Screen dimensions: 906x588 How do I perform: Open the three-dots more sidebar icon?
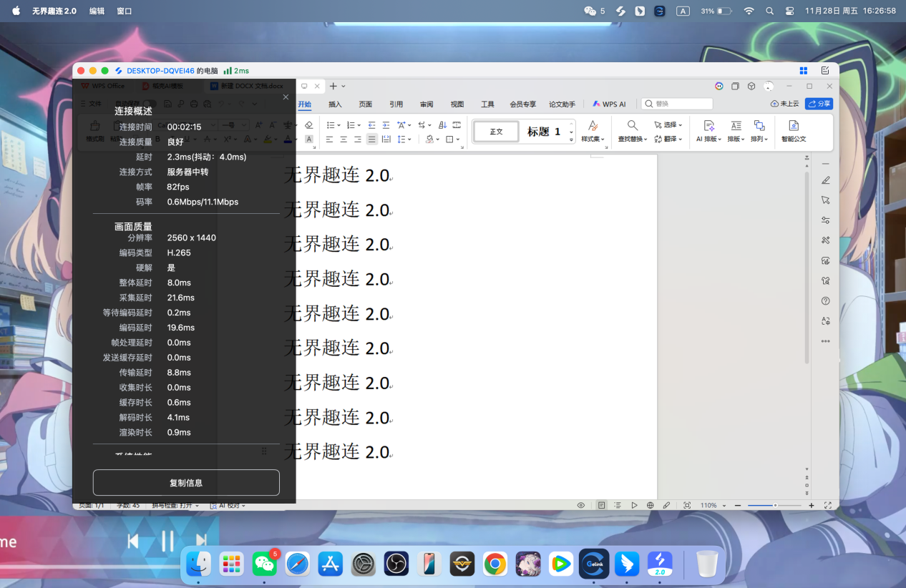[x=826, y=340]
